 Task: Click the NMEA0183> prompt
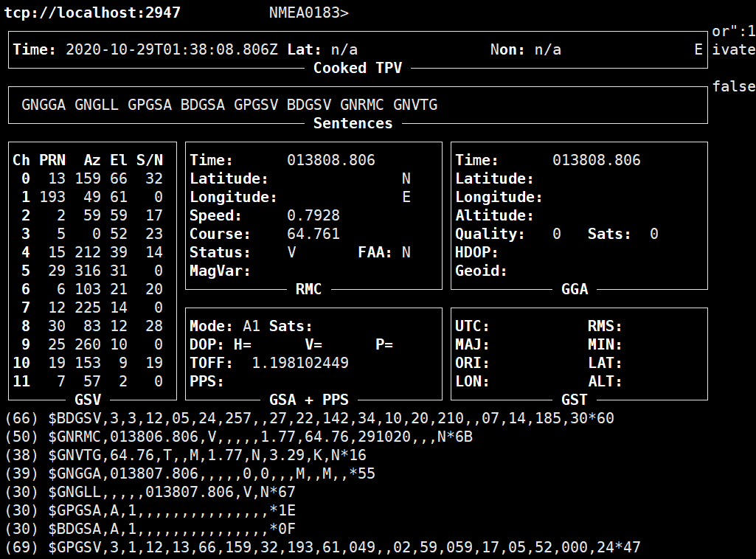(310, 13)
